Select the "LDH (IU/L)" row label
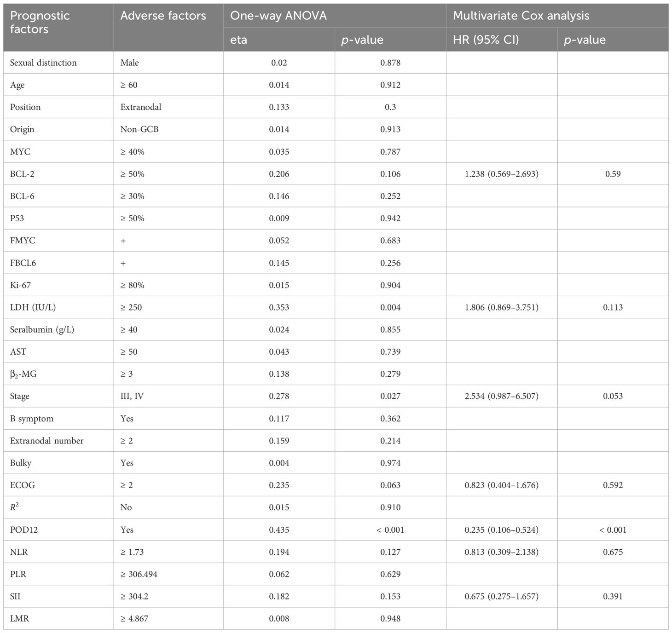This screenshot has width=672, height=633. [33, 307]
